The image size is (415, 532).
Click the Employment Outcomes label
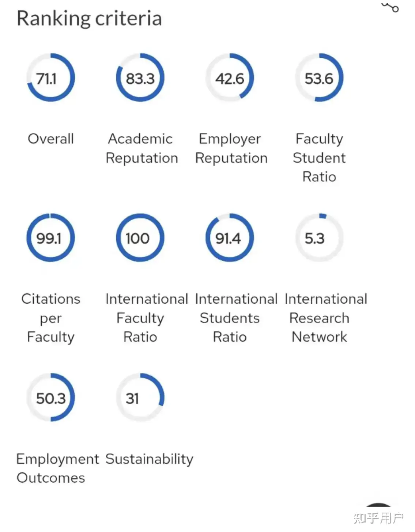pos(58,468)
